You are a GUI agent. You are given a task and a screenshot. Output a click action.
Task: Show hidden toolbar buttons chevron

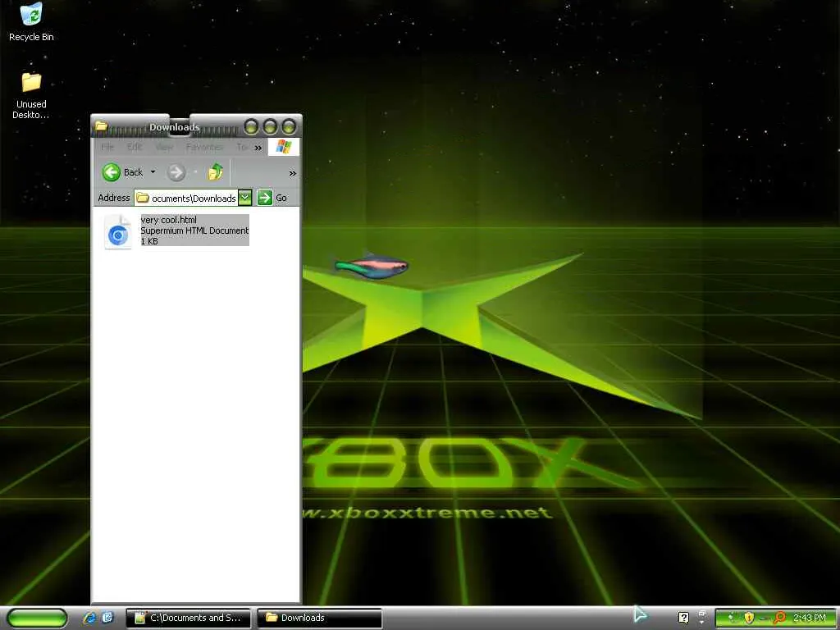(x=293, y=173)
